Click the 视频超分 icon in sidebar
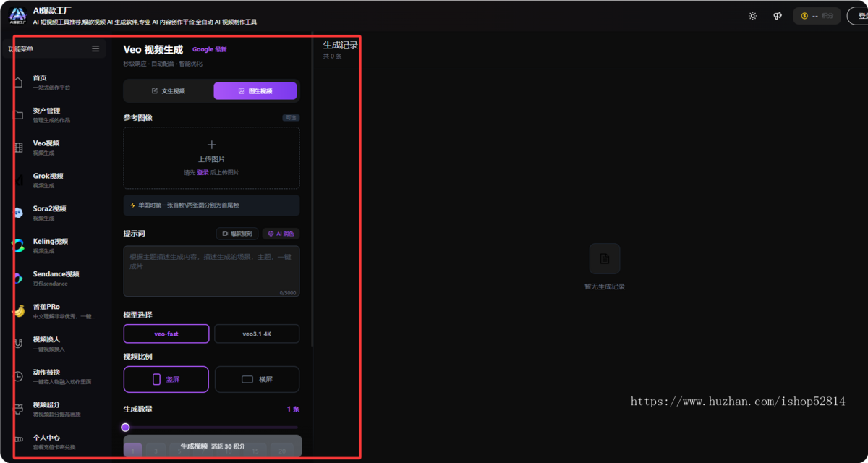Screen dimensions: 868x463 point(18,409)
